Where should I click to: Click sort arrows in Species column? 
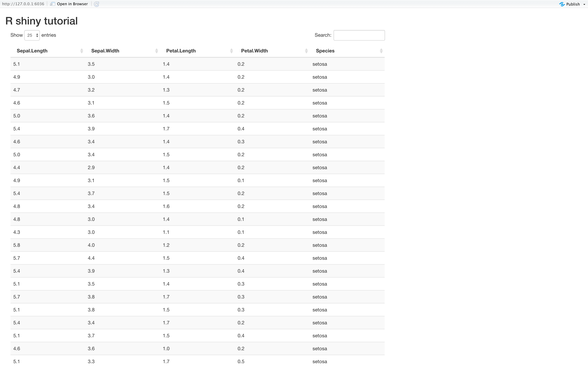381,51
